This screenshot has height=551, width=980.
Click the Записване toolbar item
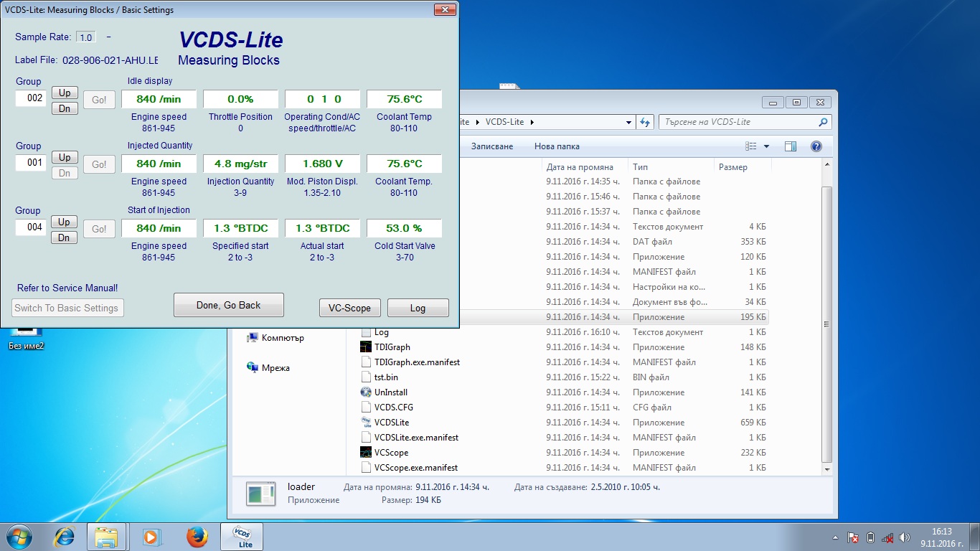coord(492,146)
